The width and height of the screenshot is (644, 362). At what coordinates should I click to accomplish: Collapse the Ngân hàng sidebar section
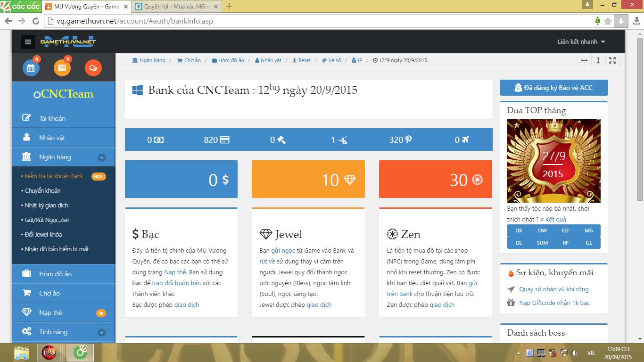point(102,157)
